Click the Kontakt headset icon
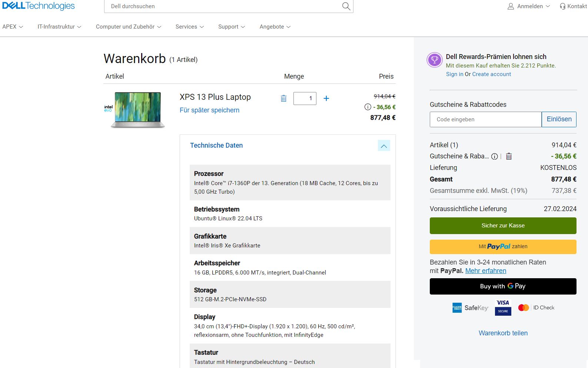 [x=562, y=6]
